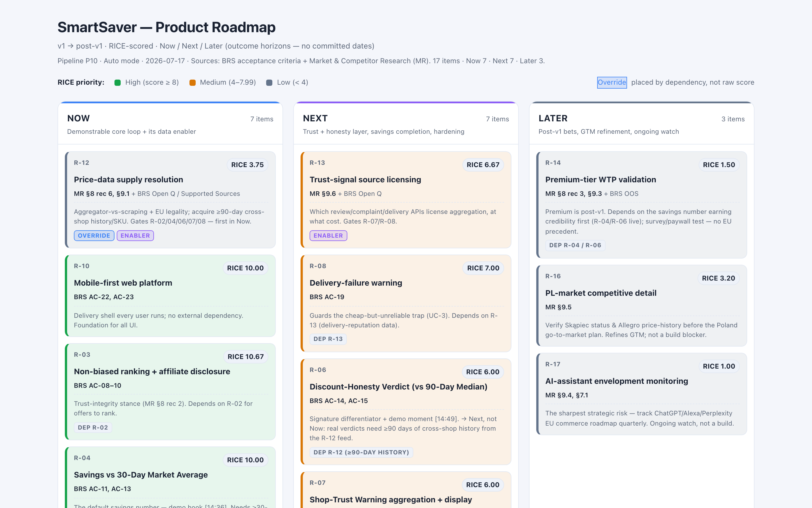Screen dimensions: 812x508
Task: Click the ENABLER tag on R-12 card
Action: coord(135,236)
